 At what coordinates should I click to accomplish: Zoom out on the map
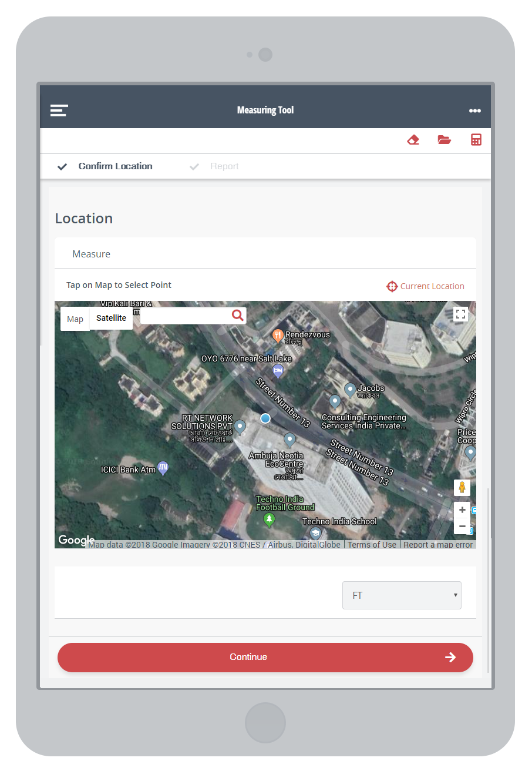[462, 526]
